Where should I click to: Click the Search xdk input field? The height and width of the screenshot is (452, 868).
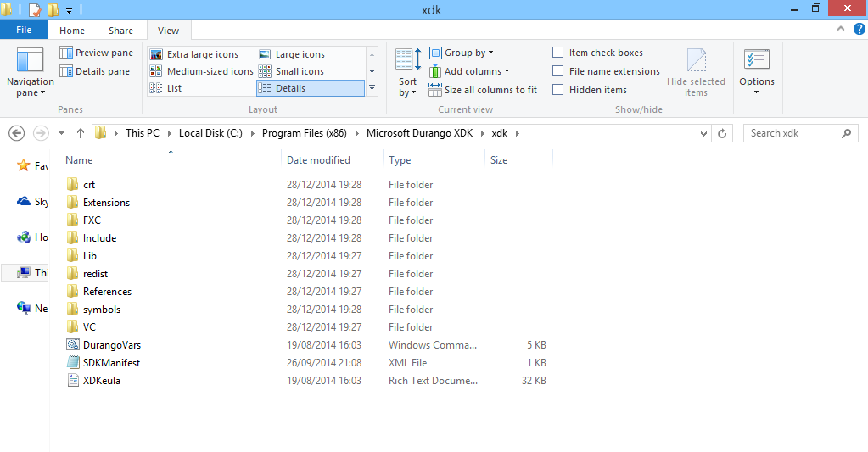pos(792,133)
